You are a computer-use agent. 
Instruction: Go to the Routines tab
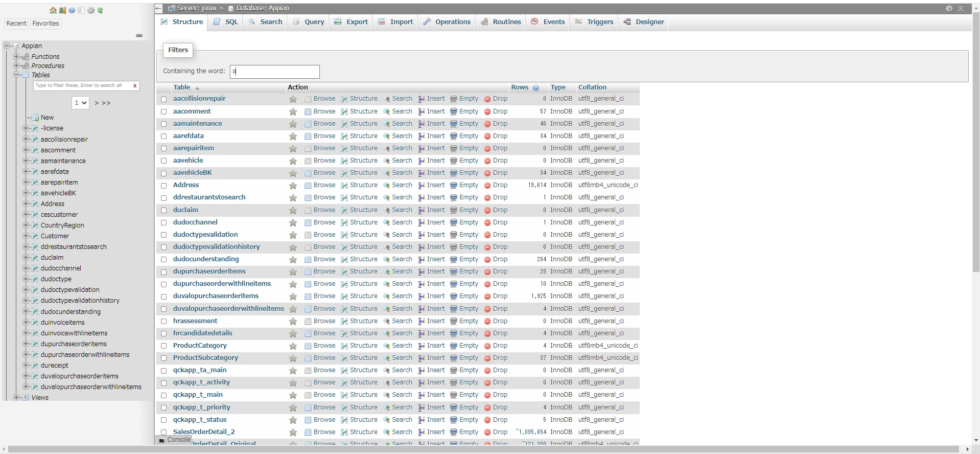point(501,22)
